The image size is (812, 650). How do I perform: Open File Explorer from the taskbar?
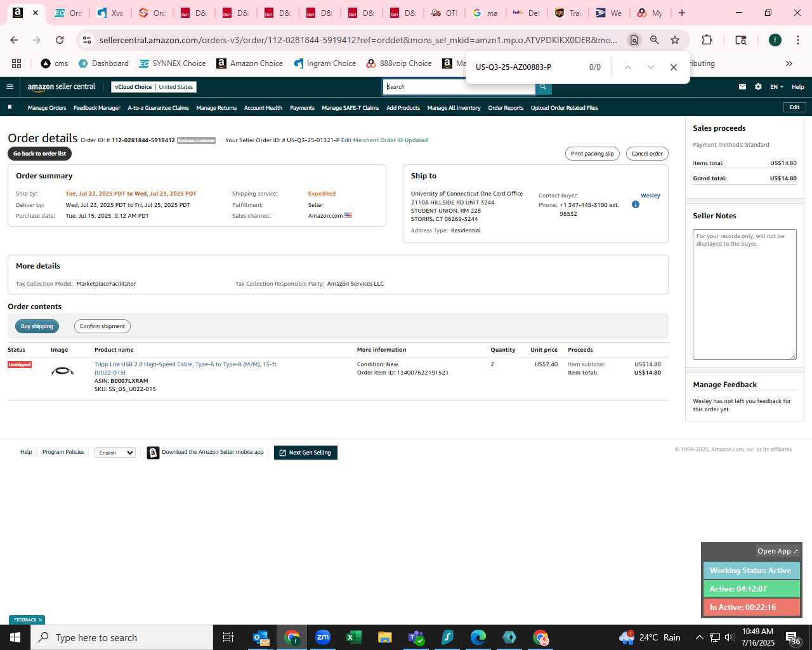click(x=385, y=637)
